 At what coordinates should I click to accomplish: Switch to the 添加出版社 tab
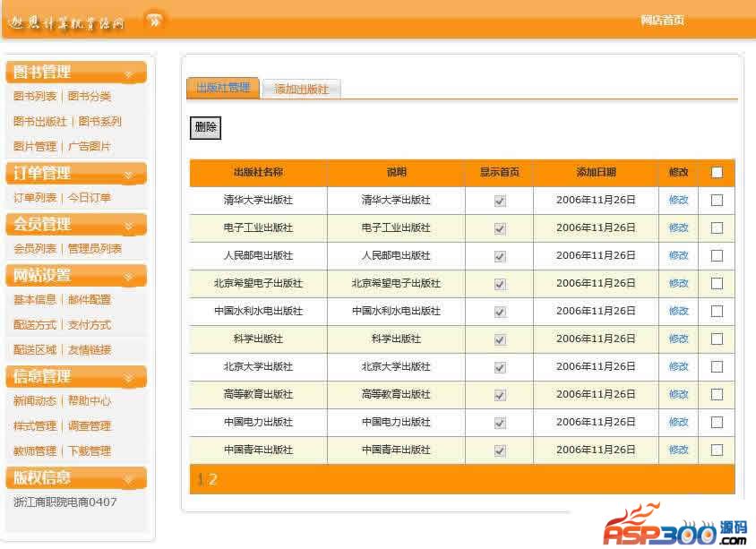click(301, 89)
